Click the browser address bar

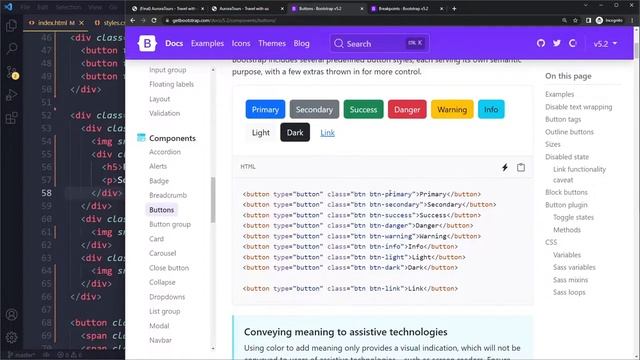coord(359,20)
